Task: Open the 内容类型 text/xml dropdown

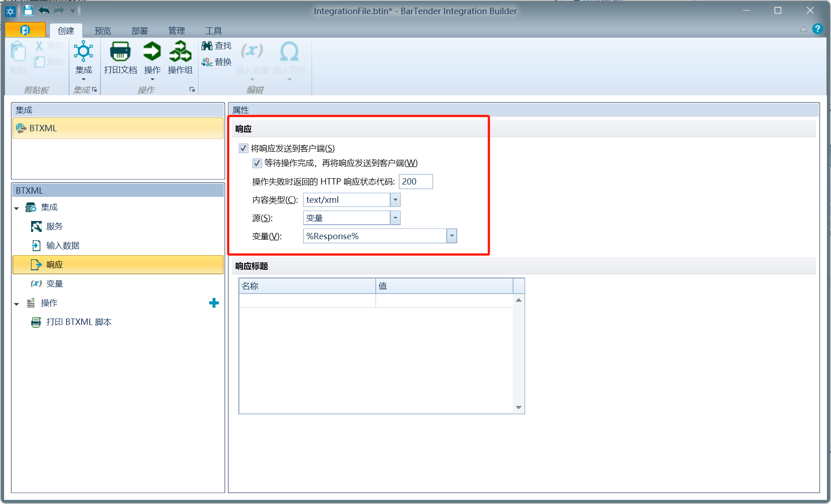Action: 395,200
